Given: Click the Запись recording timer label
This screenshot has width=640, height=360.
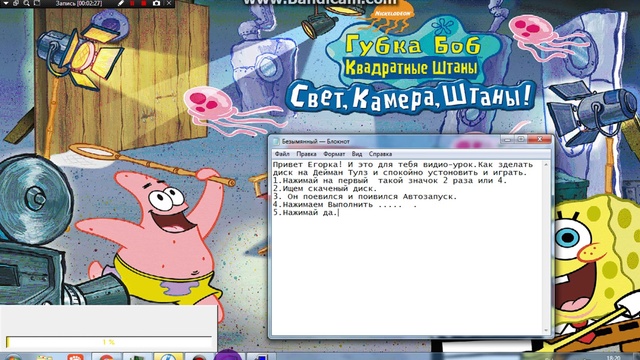Looking at the screenshot, I should (78, 3).
